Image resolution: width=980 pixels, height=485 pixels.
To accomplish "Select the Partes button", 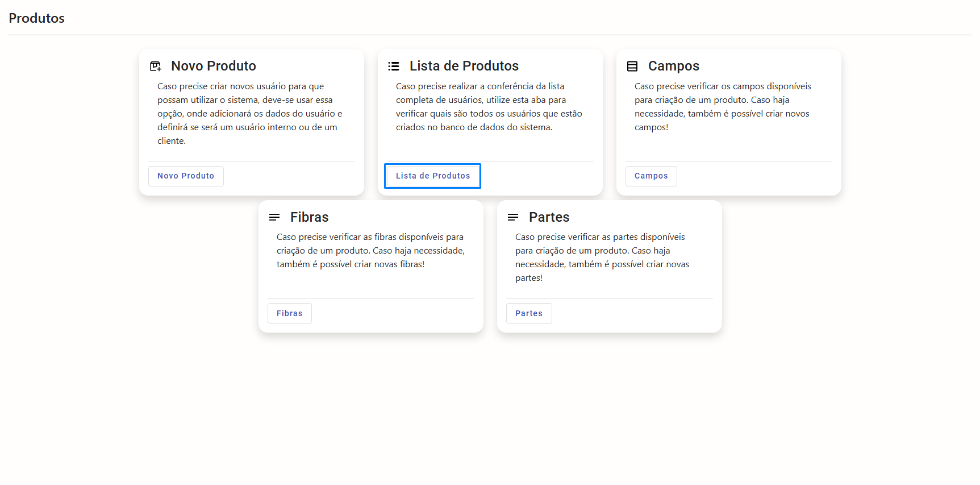I will tap(528, 313).
